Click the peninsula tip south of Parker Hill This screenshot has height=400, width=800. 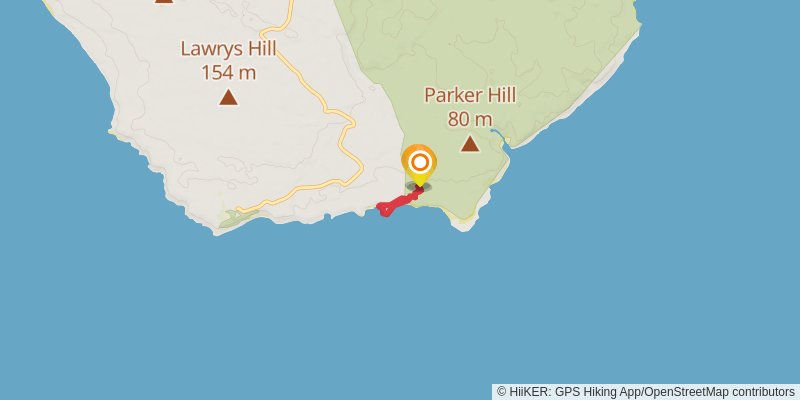[463, 223]
